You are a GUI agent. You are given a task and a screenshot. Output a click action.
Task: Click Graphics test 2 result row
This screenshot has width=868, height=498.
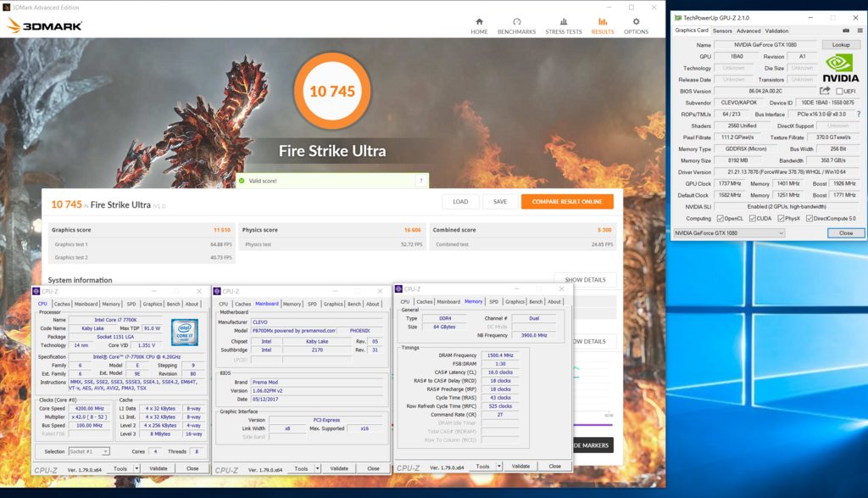tap(142, 258)
